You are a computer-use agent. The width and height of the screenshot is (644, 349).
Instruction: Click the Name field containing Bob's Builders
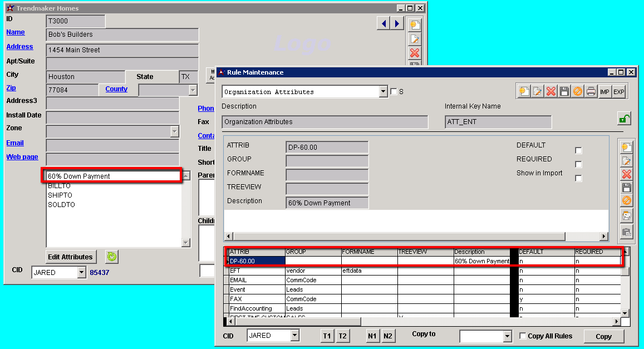[x=122, y=35]
